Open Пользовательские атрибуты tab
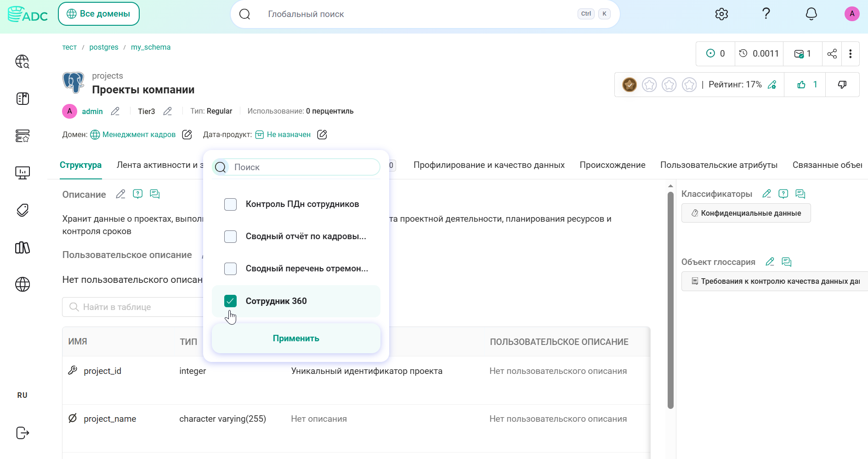 tap(719, 165)
